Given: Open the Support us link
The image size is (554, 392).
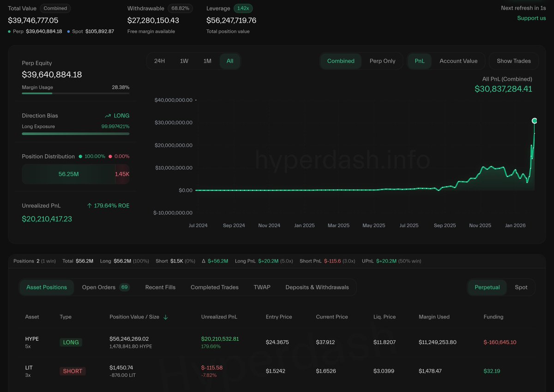Looking at the screenshot, I should tap(531, 18).
